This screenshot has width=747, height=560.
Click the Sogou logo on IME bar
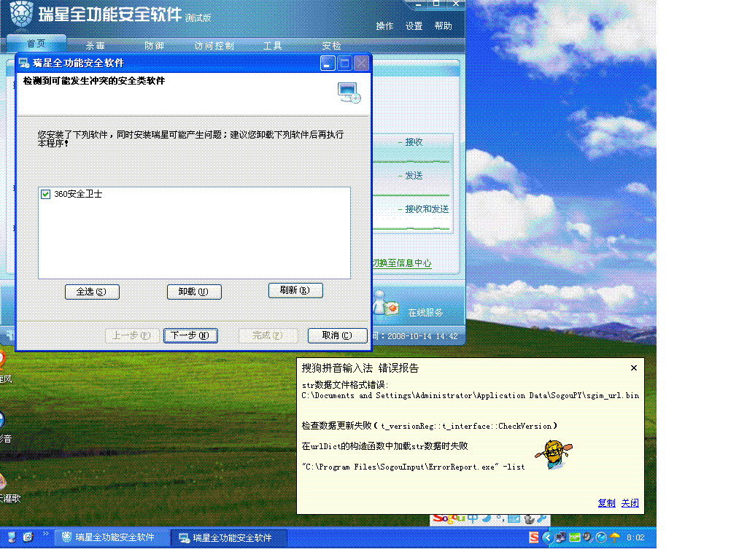click(449, 518)
